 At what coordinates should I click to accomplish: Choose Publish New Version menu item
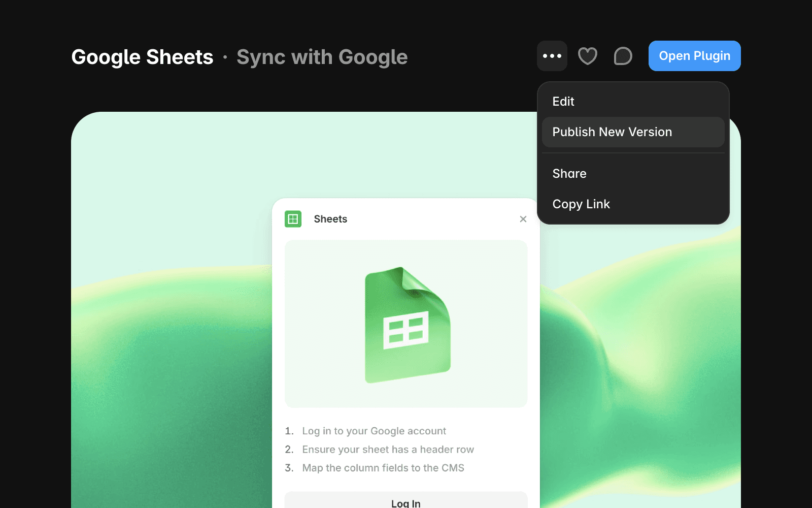coord(633,132)
